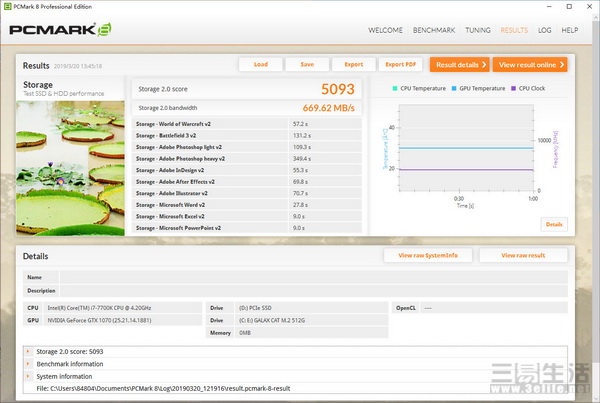Click the OpenCL value field
600x403 pixels.
tap(494, 308)
